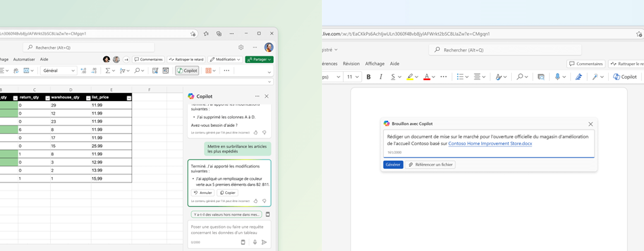Screen dimensions: 644x251
Task: Open more formatting options ellipsis in Word
Action: 443,77
